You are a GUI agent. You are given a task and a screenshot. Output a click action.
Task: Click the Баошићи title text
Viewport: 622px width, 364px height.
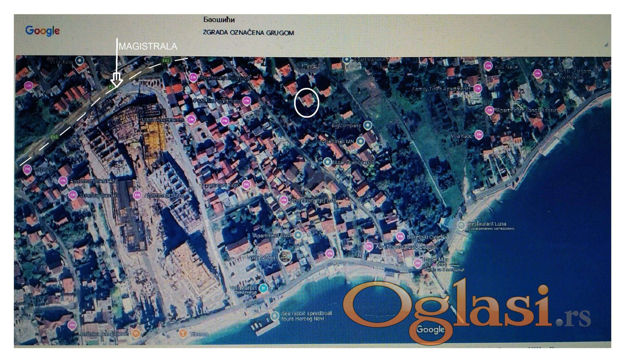pyautogui.click(x=219, y=20)
